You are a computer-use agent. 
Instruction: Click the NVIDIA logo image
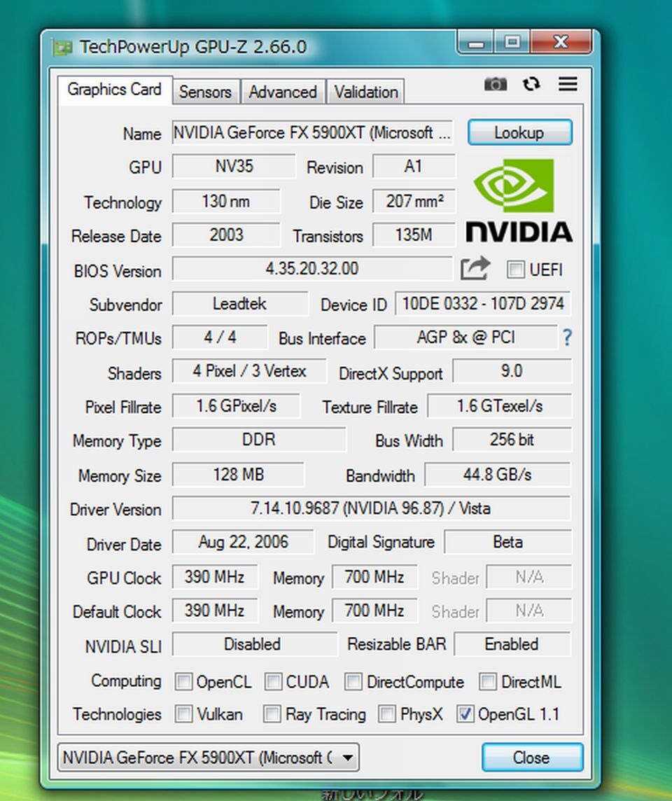(x=519, y=200)
